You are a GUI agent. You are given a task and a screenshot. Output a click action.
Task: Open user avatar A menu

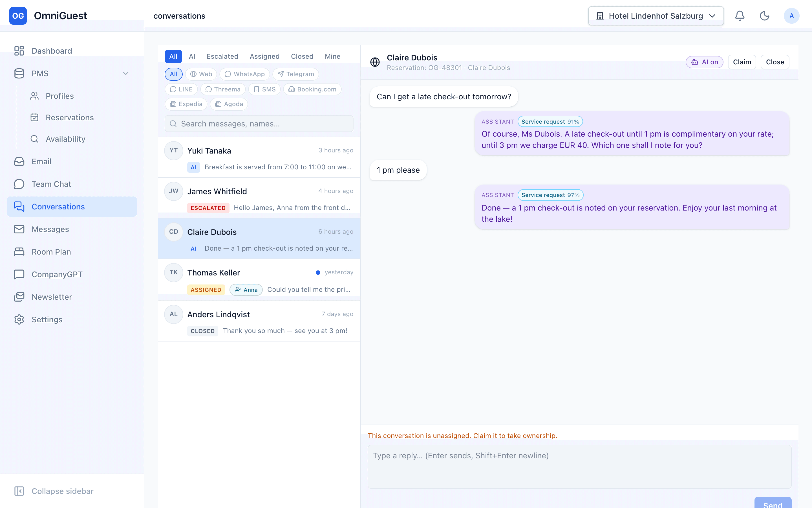(791, 16)
